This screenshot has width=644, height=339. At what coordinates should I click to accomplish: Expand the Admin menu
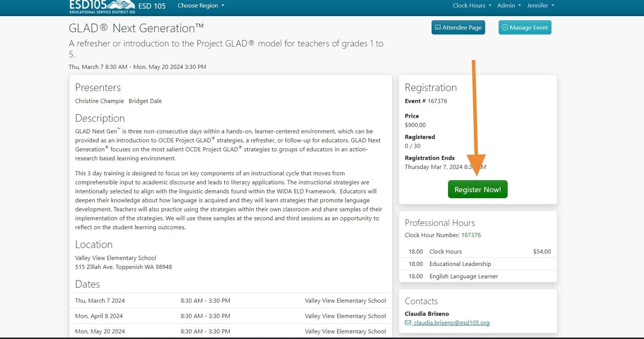click(509, 5)
